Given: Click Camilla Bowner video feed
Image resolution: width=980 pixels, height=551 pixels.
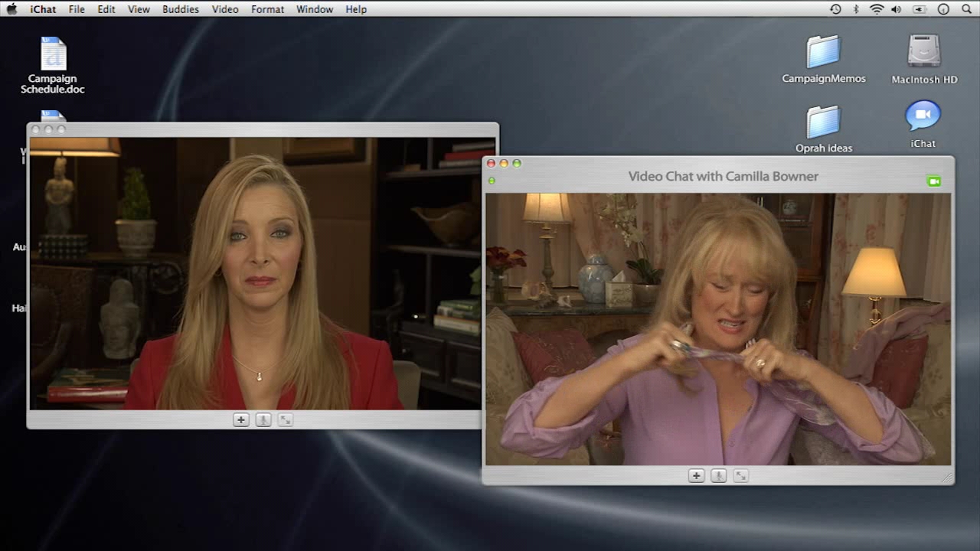Looking at the screenshot, I should click(x=718, y=329).
